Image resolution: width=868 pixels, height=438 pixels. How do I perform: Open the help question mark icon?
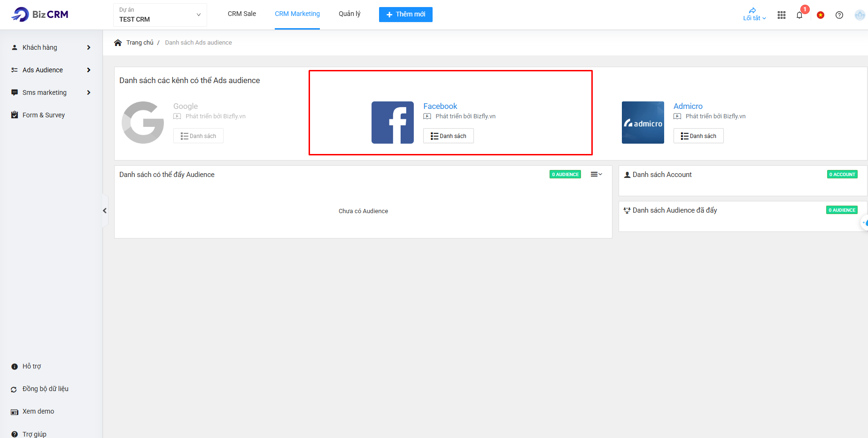pos(839,15)
